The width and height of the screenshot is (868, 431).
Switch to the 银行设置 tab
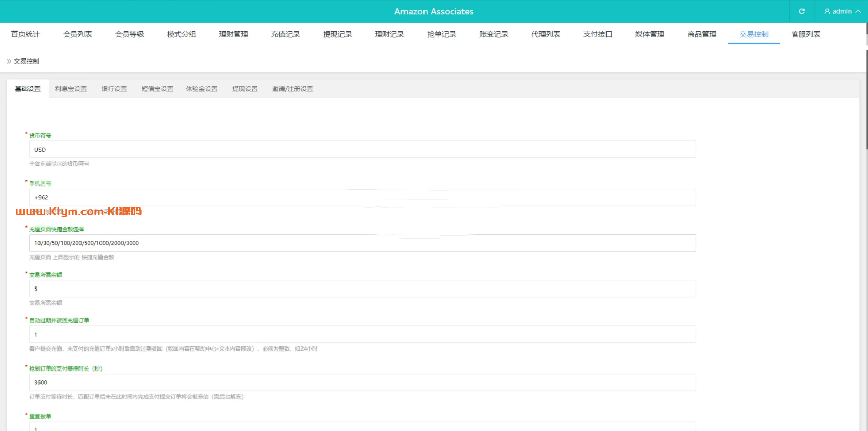click(x=114, y=89)
